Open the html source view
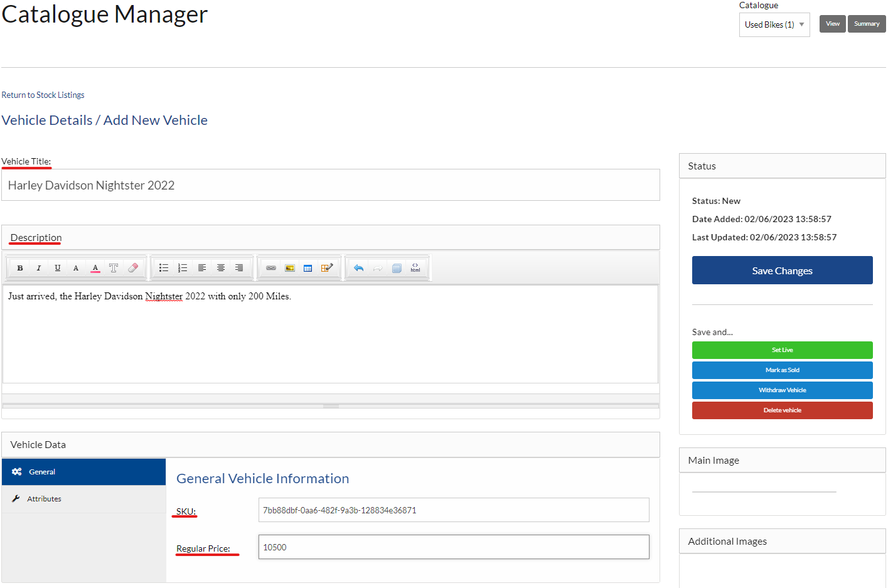The width and height of the screenshot is (893, 588). (x=415, y=268)
